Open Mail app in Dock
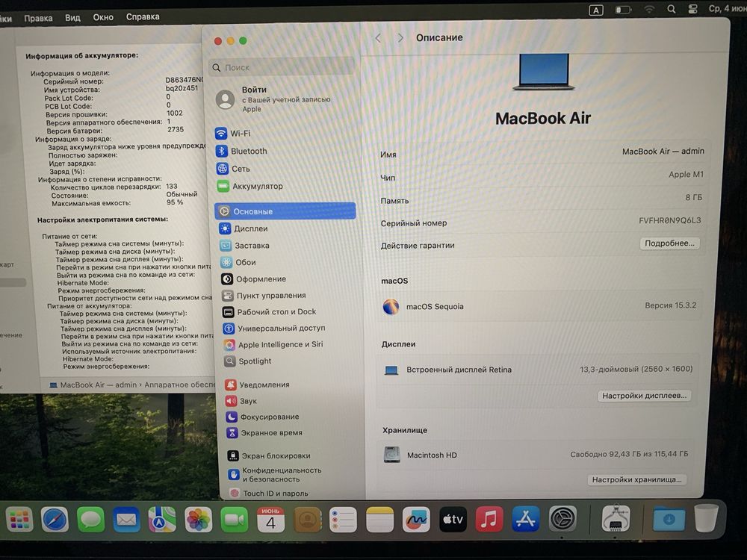 tap(126, 519)
